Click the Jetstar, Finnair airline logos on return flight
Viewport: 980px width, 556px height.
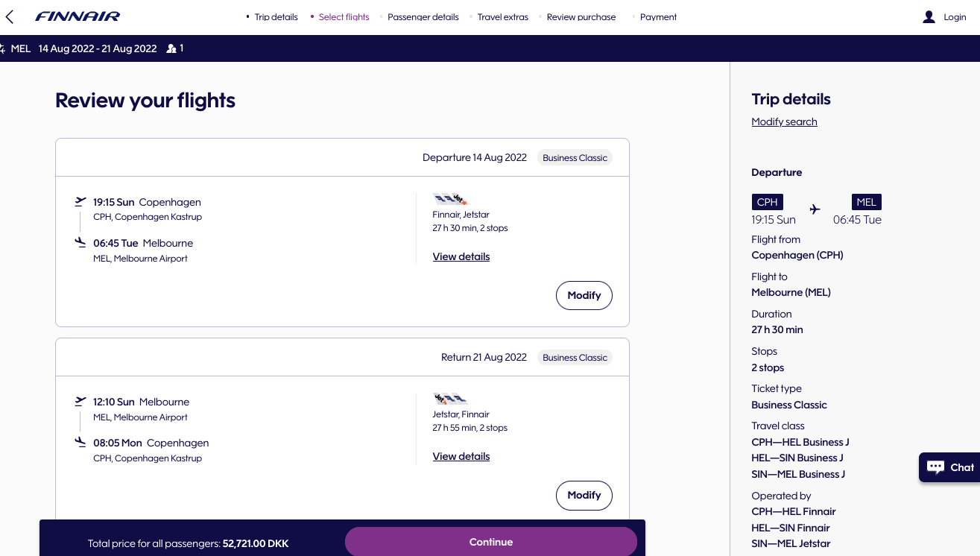click(450, 399)
